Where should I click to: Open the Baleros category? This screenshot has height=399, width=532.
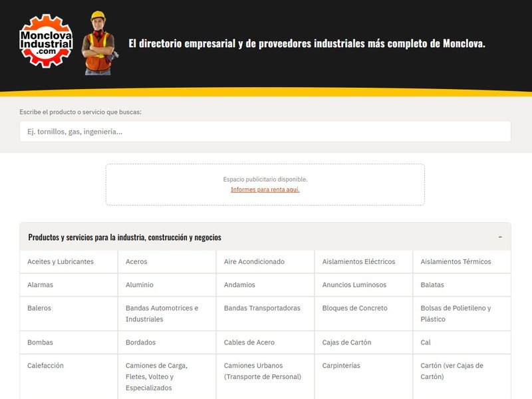39,308
